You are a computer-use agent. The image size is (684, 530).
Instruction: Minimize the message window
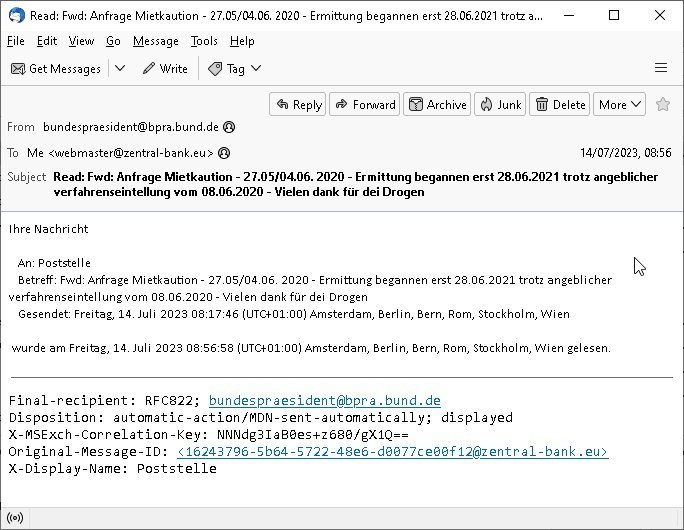point(568,15)
